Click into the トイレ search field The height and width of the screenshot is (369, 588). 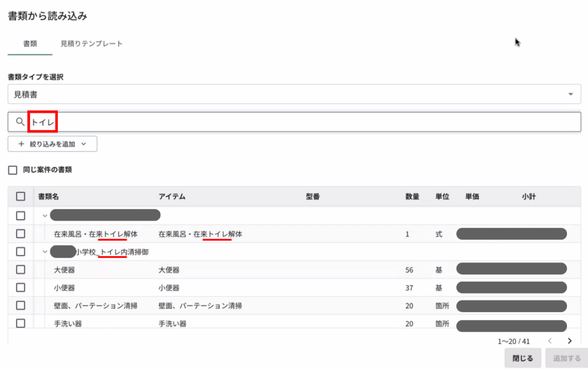tap(294, 122)
